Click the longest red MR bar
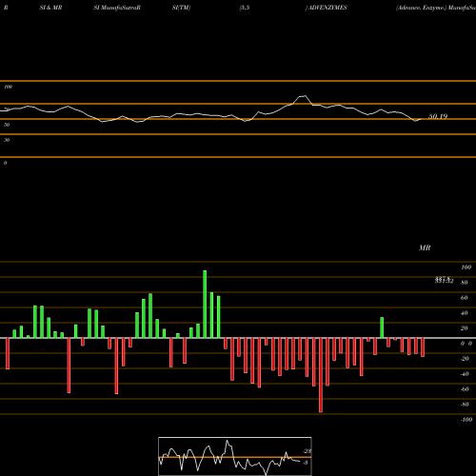The image size is (476, 476). [321, 375]
